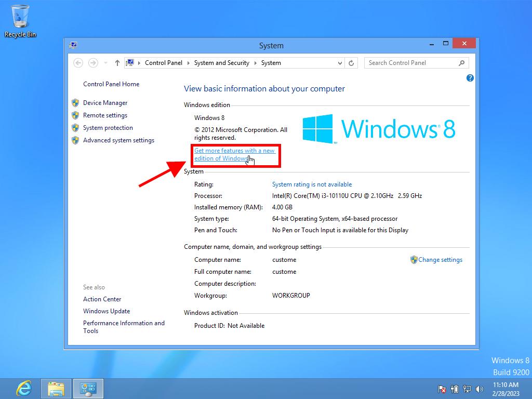Open Advanced system settings

[x=118, y=140]
